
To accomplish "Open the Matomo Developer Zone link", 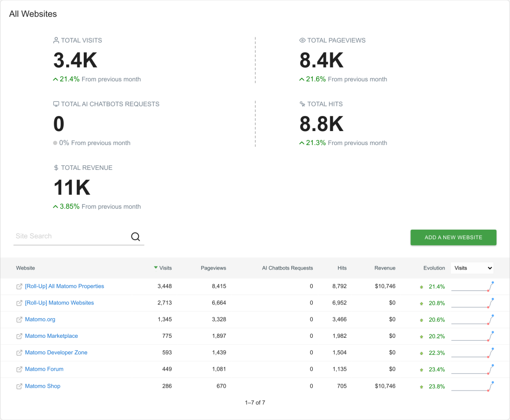I will [x=56, y=353].
